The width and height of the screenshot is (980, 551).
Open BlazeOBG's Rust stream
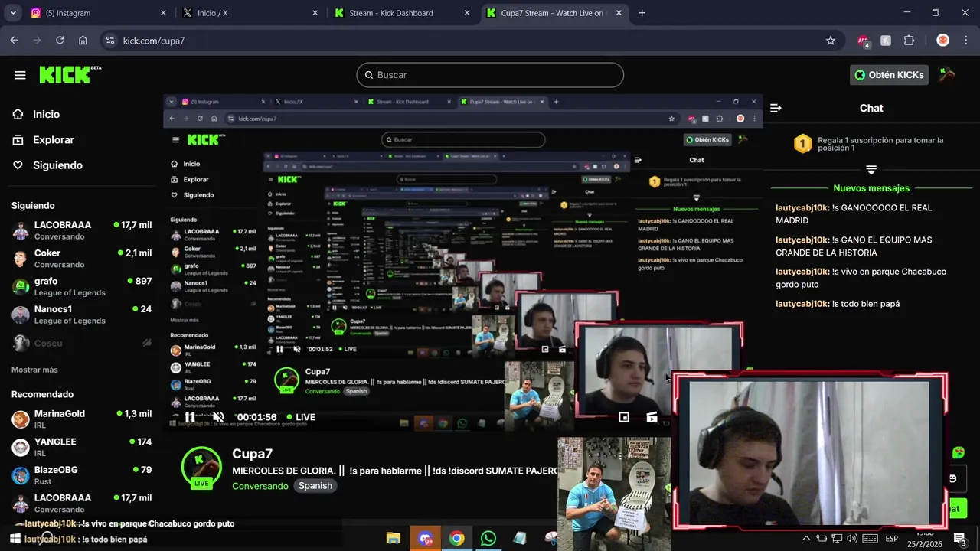[x=81, y=475]
